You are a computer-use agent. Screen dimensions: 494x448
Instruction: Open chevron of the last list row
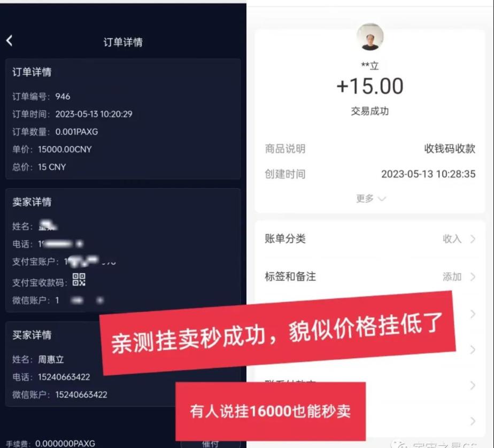pyautogui.click(x=473, y=421)
